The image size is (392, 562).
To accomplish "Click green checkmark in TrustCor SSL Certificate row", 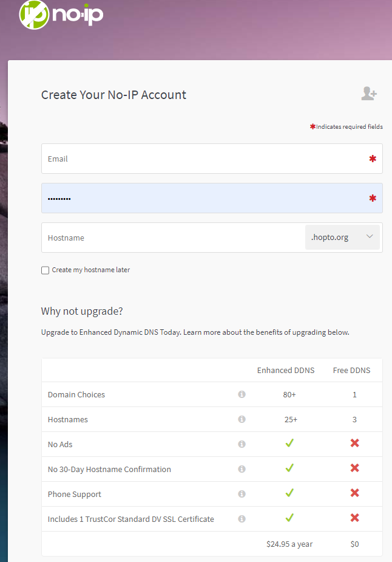I will pyautogui.click(x=289, y=518).
